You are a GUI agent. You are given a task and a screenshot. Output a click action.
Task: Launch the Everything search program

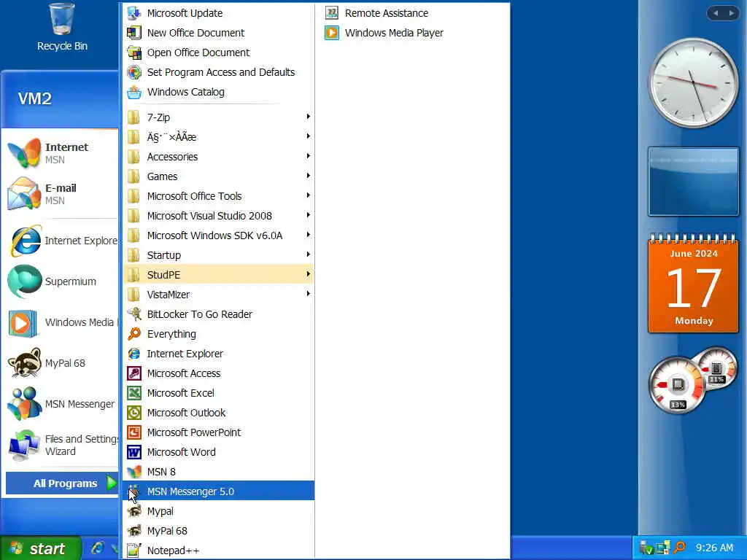(x=219, y=334)
